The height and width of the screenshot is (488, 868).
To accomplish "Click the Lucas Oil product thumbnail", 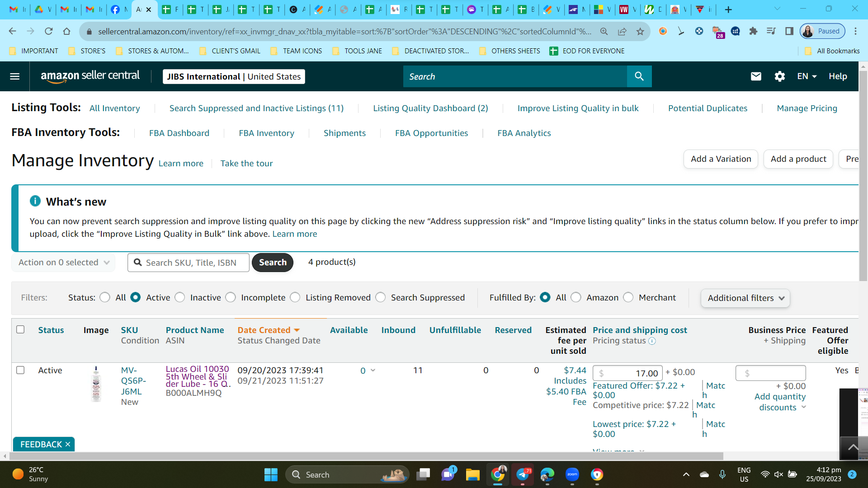I will point(96,384).
